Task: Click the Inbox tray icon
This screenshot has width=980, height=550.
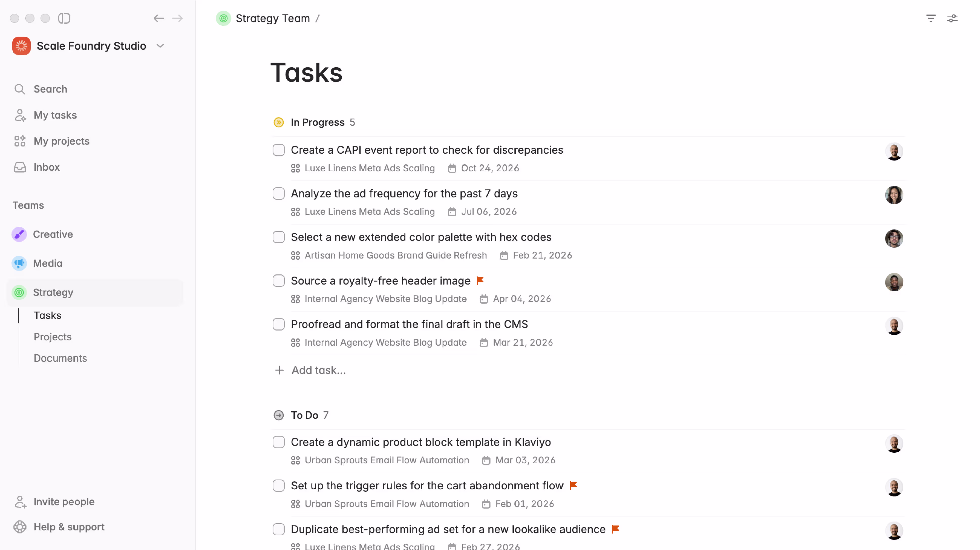Action: pyautogui.click(x=20, y=167)
